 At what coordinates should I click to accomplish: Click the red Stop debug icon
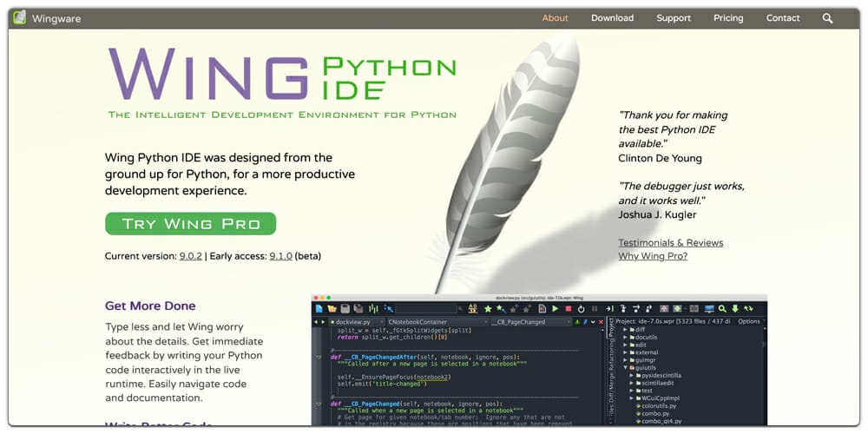pyautogui.click(x=569, y=309)
